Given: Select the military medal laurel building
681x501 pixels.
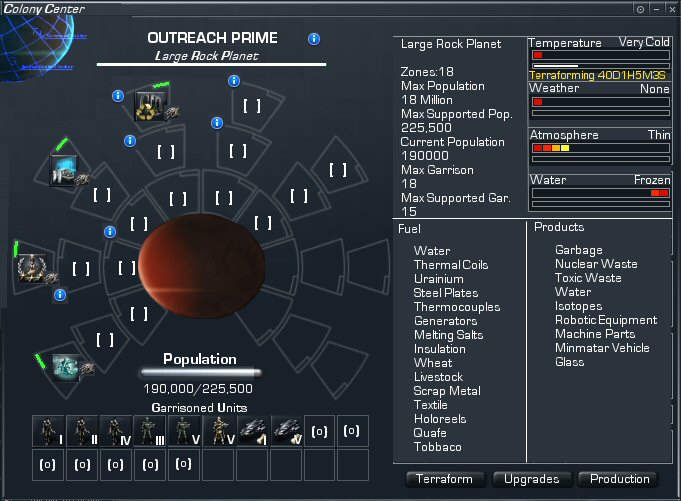Looking at the screenshot, I should (x=32, y=268).
